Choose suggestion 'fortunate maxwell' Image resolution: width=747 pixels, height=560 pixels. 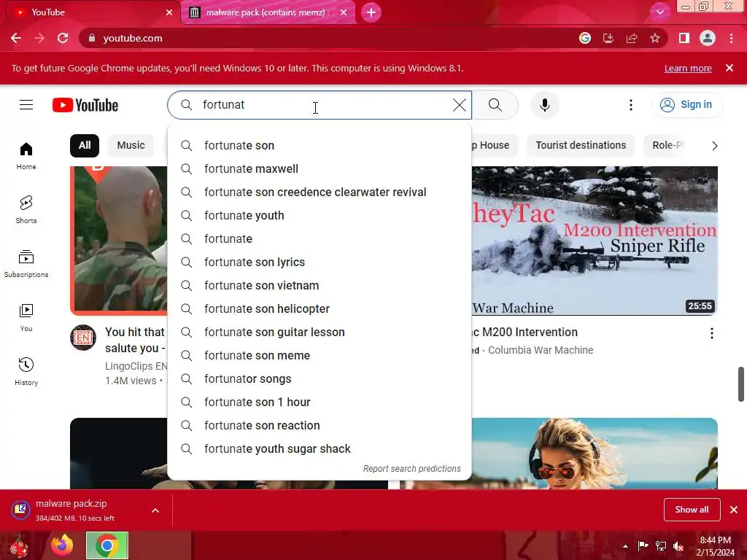320,168
